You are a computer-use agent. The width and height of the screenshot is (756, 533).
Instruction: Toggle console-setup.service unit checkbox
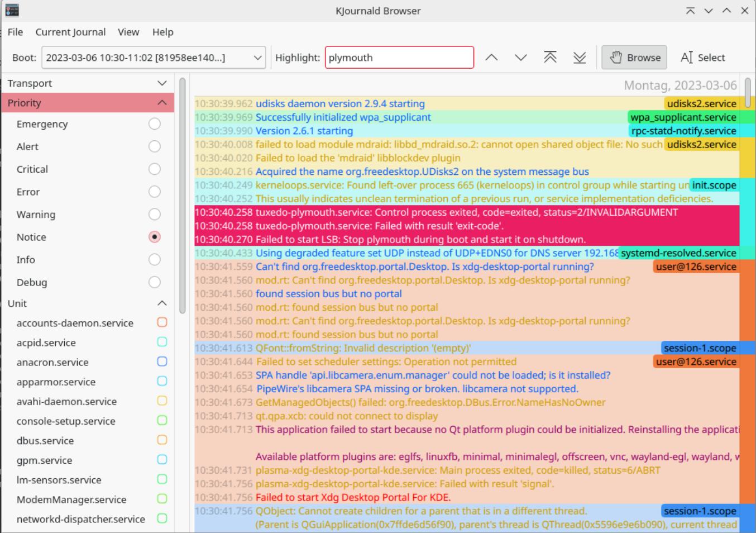(162, 420)
